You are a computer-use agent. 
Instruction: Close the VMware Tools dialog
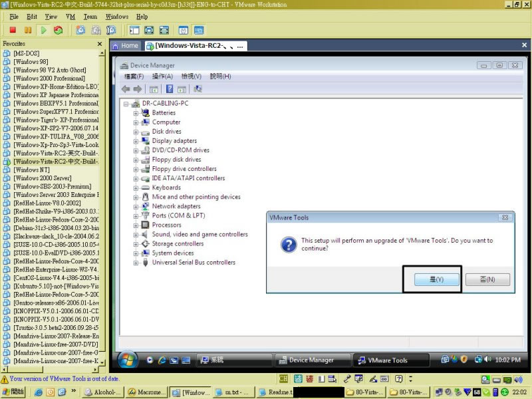[505, 217]
